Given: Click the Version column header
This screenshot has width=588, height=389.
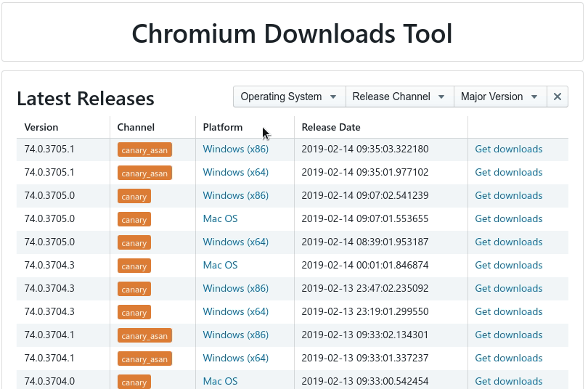Looking at the screenshot, I should point(41,128).
